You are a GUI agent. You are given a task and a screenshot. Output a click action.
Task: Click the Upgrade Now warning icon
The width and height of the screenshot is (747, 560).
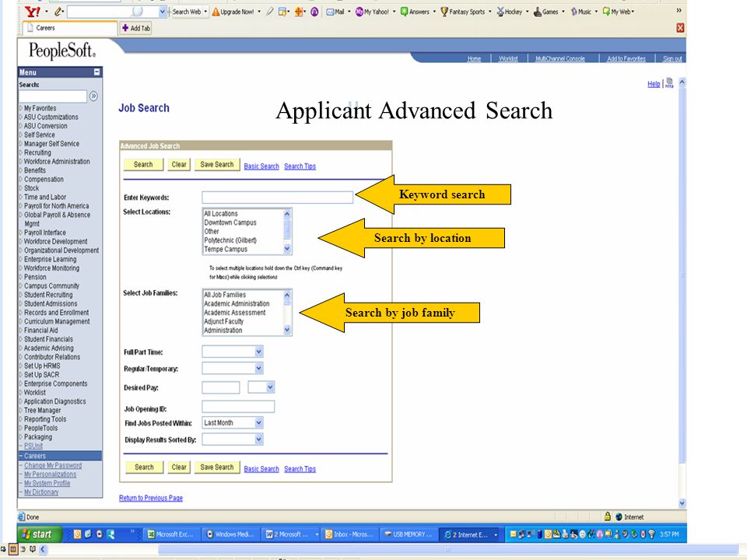(x=216, y=12)
